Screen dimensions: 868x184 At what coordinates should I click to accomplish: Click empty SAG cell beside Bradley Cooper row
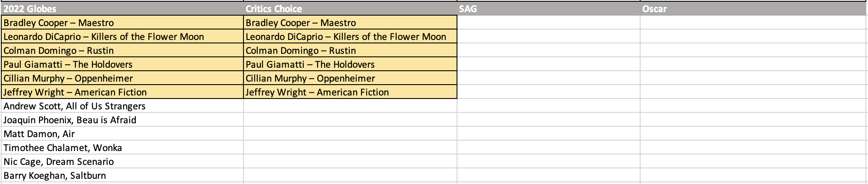(x=548, y=23)
